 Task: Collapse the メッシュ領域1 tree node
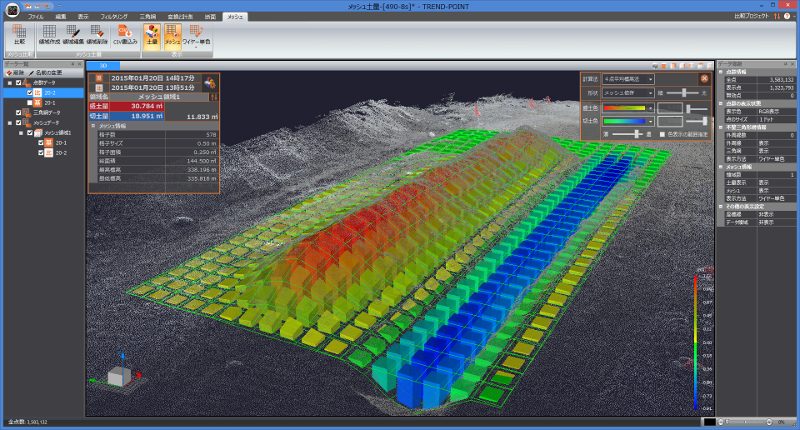coord(21,133)
